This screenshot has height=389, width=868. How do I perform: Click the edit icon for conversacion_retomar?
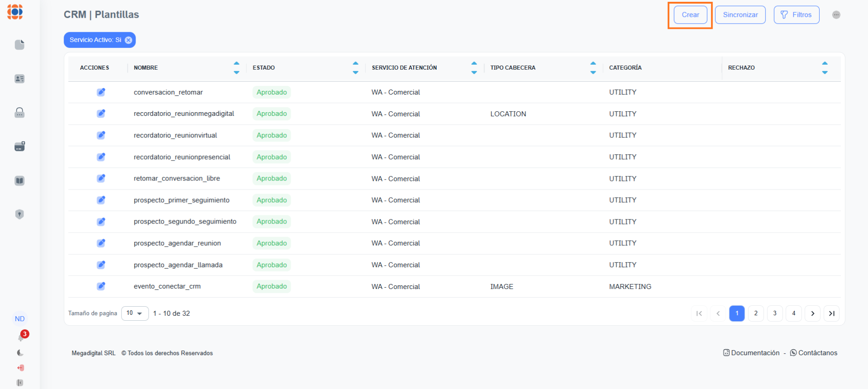[x=101, y=92]
